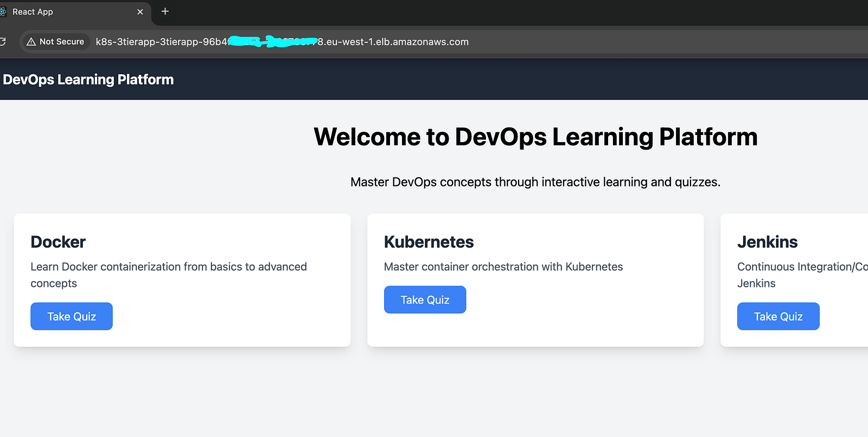Select the Docker card heading

(x=58, y=242)
